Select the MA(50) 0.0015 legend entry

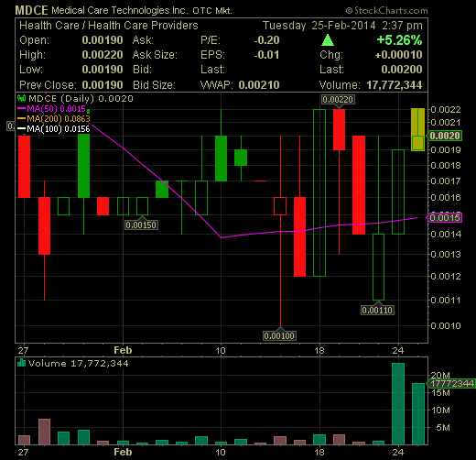coord(52,109)
